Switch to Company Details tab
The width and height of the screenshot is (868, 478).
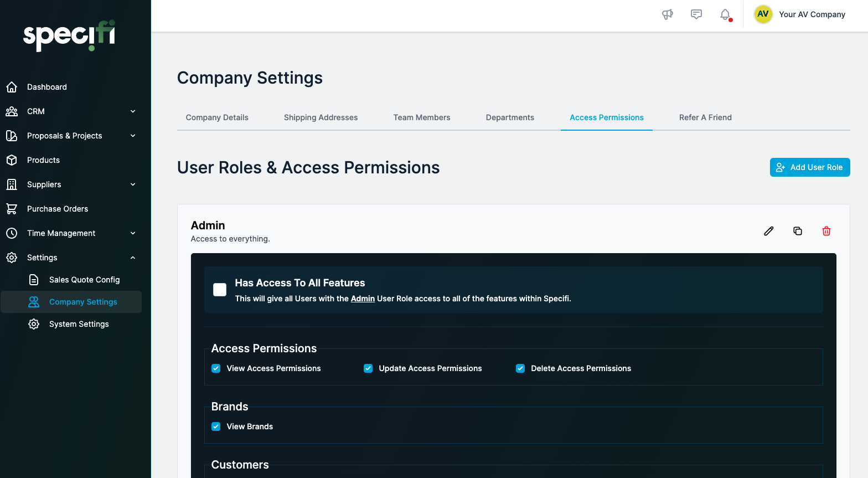[217, 117]
